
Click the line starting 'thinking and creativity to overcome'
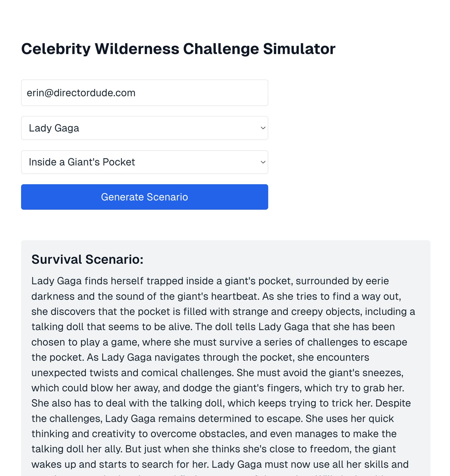pos(214,434)
